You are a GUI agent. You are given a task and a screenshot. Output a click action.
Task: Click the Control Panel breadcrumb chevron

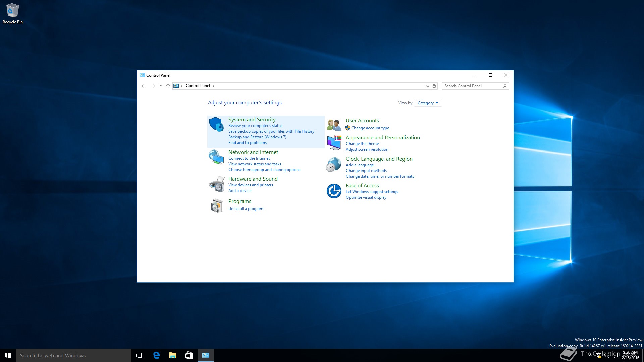(x=214, y=86)
